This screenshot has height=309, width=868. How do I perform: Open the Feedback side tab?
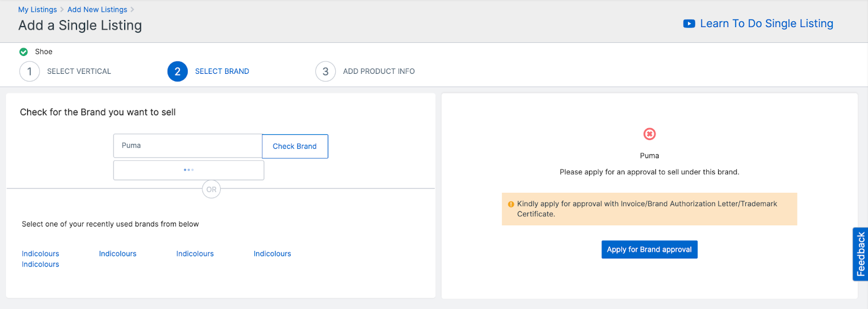860,254
